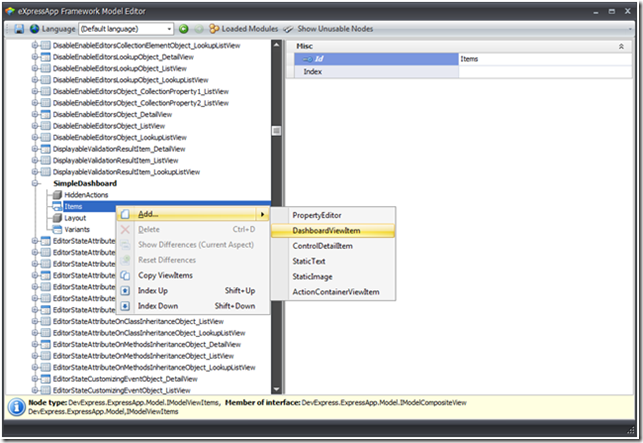Select the Items tree node
Image resolution: width=643 pixels, height=443 pixels.
pyautogui.click(x=73, y=206)
